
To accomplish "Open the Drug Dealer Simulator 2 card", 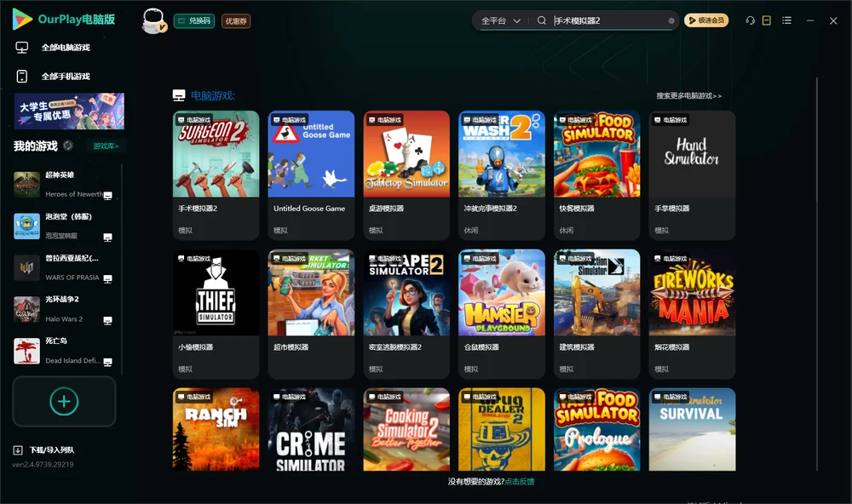I will tap(502, 429).
